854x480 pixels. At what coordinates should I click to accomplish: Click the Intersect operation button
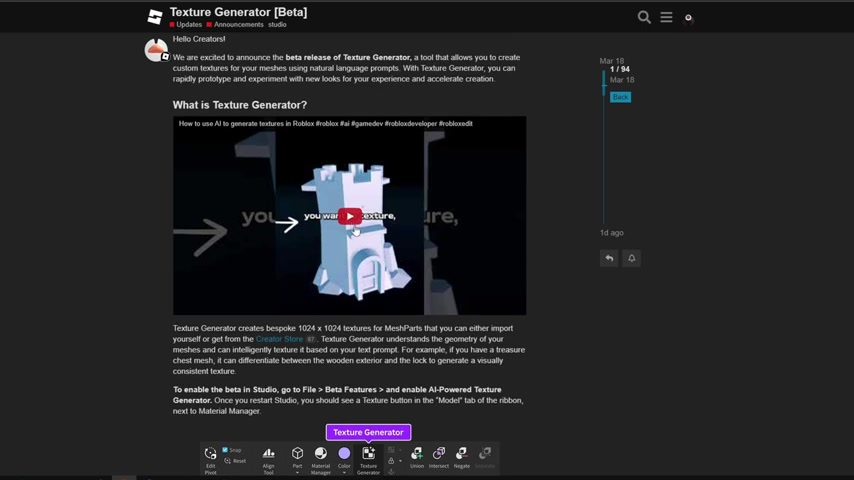439,458
